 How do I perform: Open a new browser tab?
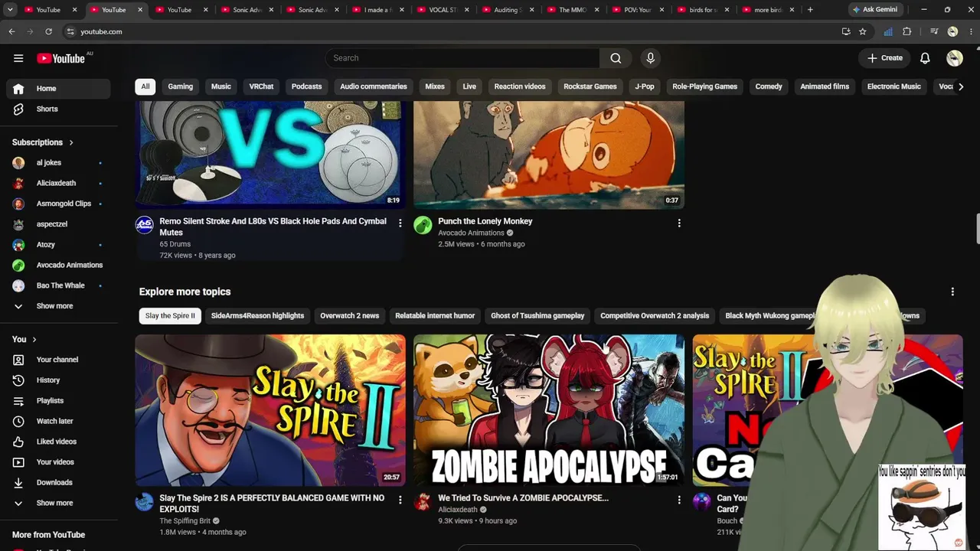810,10
